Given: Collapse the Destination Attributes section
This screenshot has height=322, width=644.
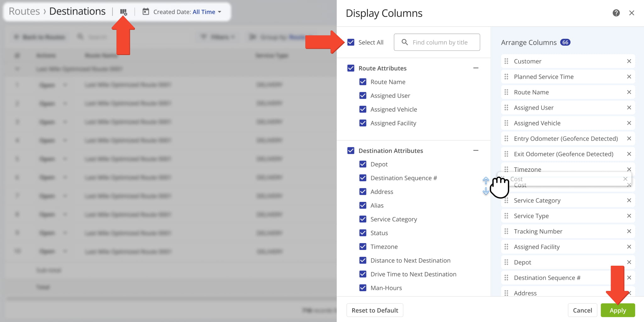Looking at the screenshot, I should tap(476, 150).
